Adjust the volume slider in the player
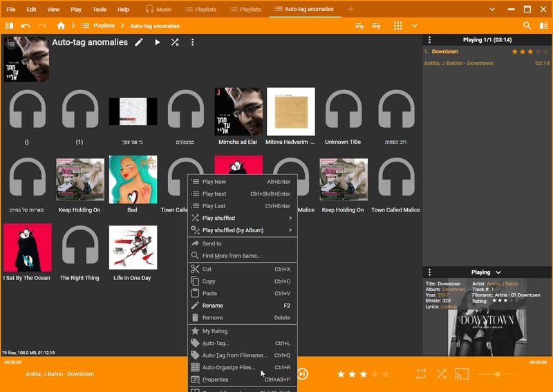Image resolution: width=553 pixels, height=392 pixels. [x=498, y=374]
